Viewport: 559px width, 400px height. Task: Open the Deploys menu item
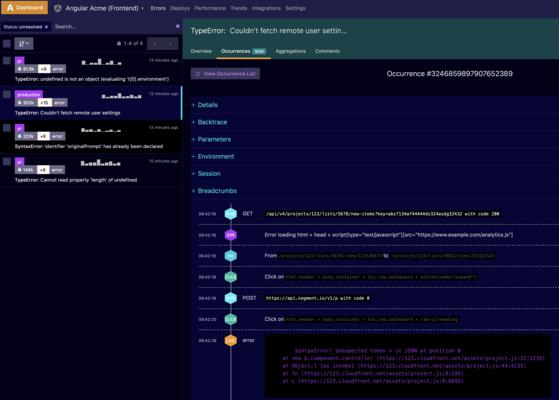coord(180,8)
